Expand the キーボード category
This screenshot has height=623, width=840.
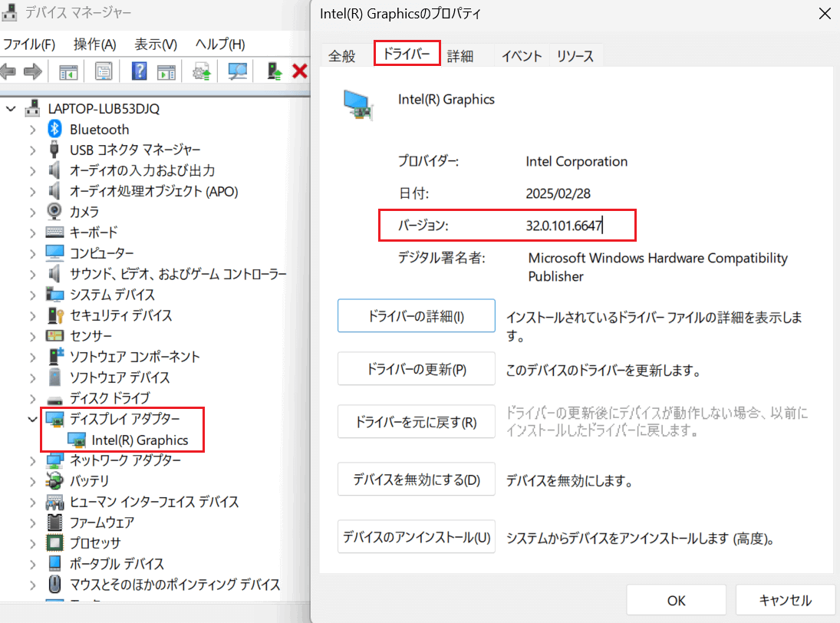click(x=33, y=232)
